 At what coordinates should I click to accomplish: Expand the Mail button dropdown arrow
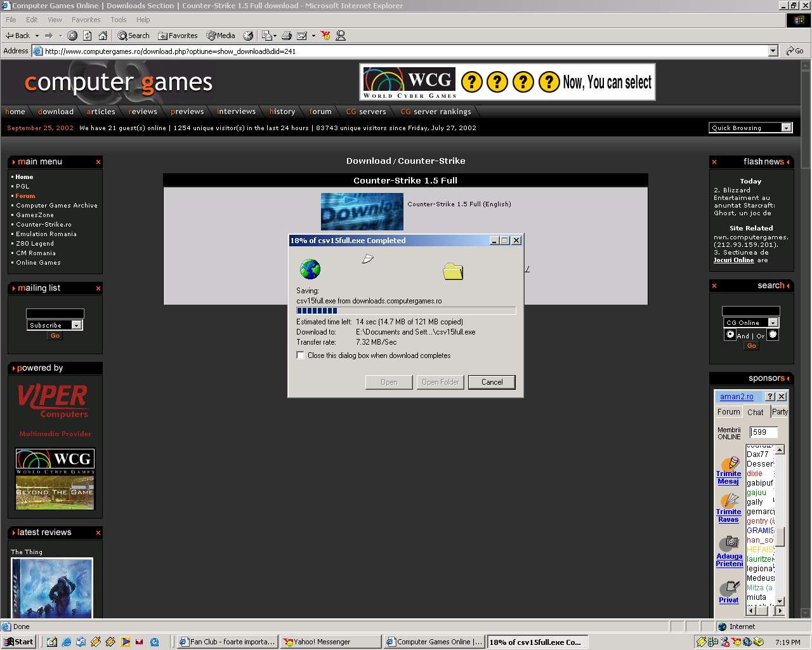[275, 36]
